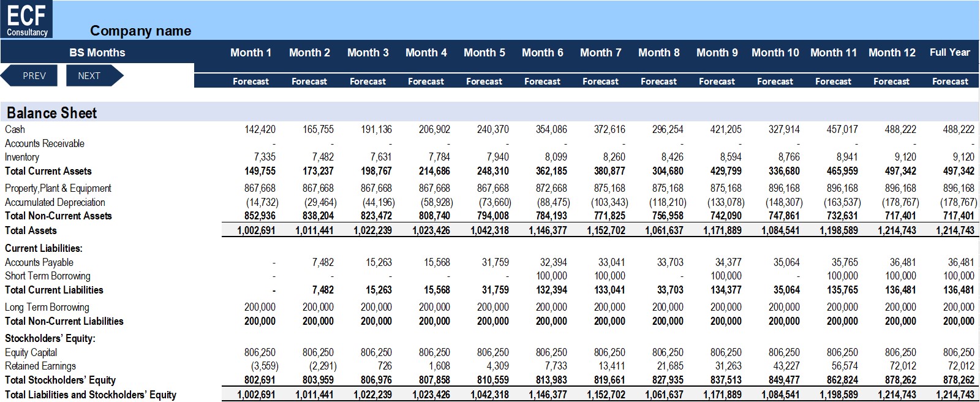980x402 pixels.
Task: Click the NEXT navigation arrow button
Action: (x=94, y=76)
